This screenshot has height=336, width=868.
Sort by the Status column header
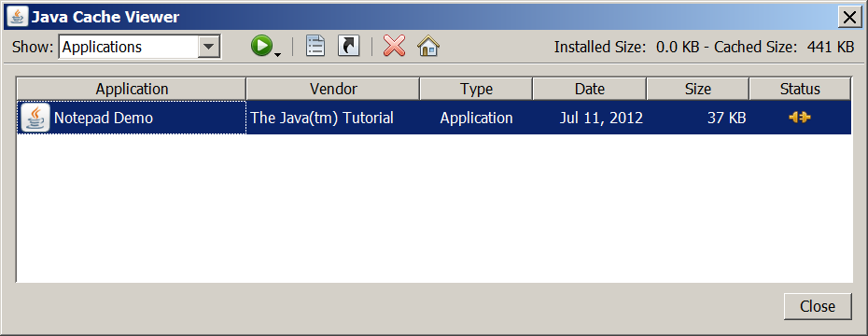pos(800,89)
